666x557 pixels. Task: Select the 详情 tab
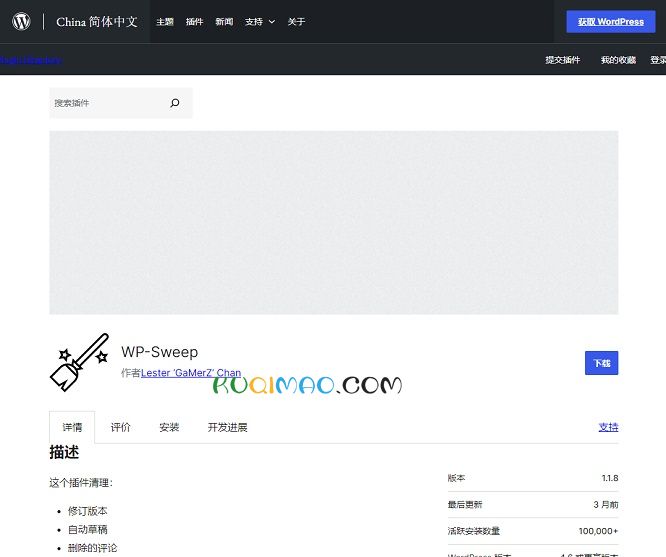(72, 427)
